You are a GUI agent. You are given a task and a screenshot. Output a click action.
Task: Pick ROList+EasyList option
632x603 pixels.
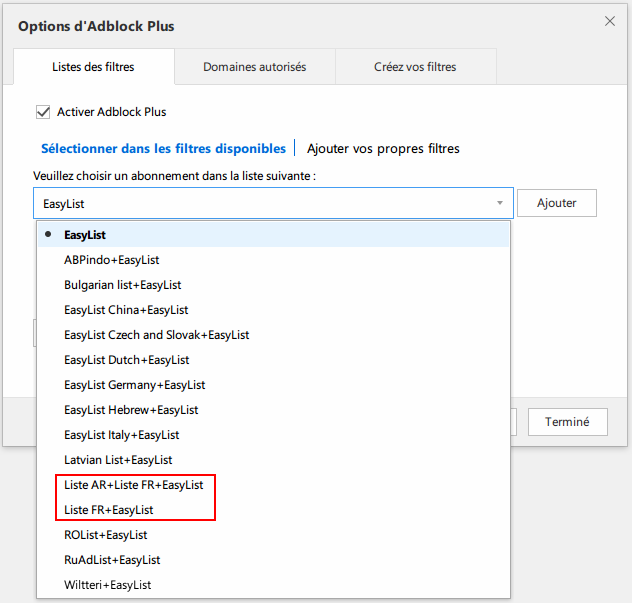(273, 534)
